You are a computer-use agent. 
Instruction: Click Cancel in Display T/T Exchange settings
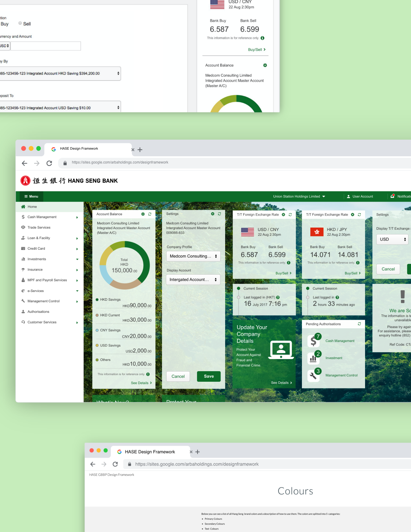point(388,269)
